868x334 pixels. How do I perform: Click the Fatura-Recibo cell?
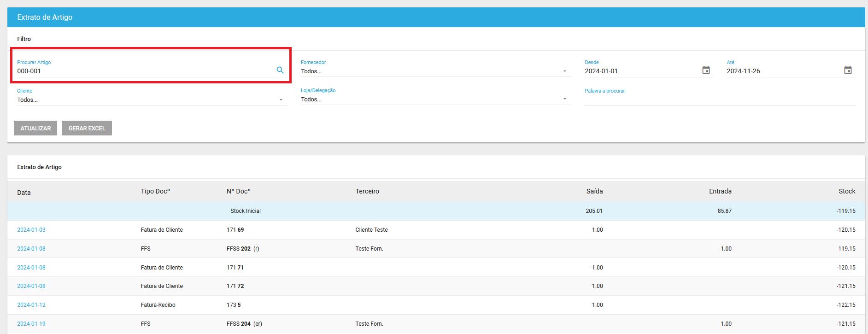tap(158, 305)
